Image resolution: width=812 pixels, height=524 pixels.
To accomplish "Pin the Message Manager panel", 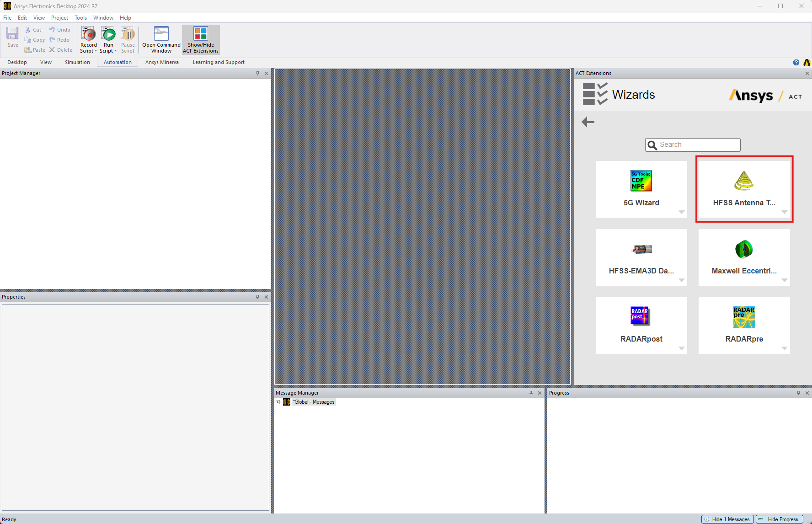I will click(x=531, y=393).
